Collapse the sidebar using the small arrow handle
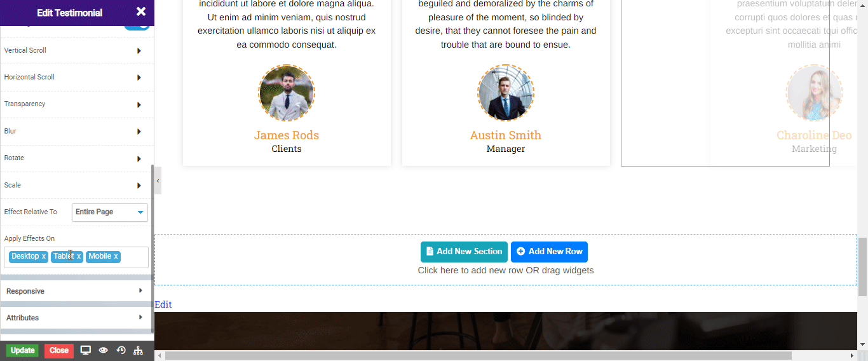Image resolution: width=868 pixels, height=361 pixels. (158, 181)
